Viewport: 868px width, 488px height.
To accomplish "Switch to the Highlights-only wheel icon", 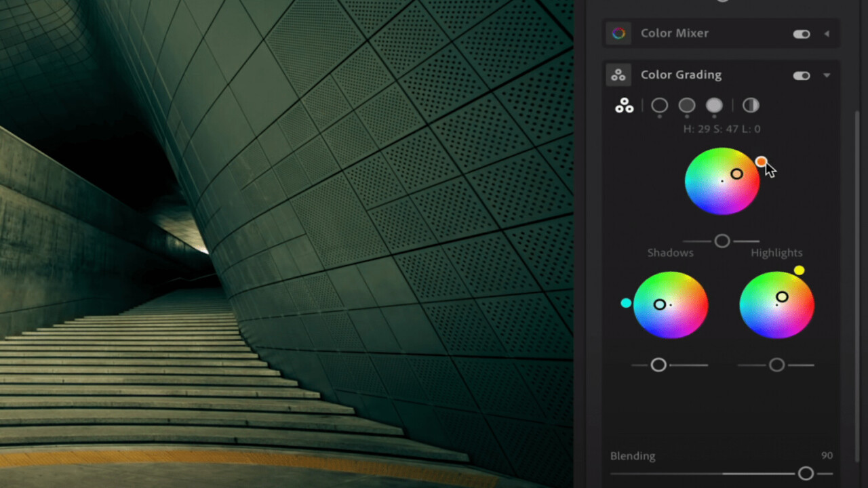I will pyautogui.click(x=714, y=106).
